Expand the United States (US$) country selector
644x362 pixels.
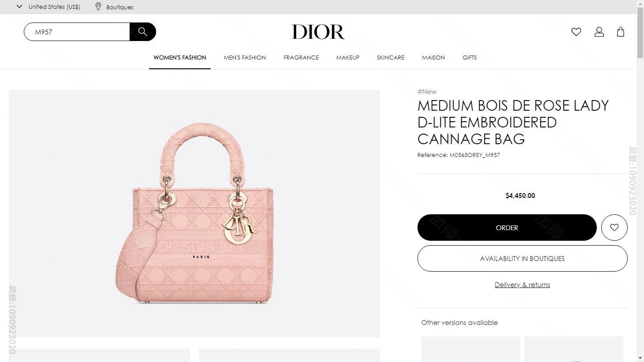(48, 7)
